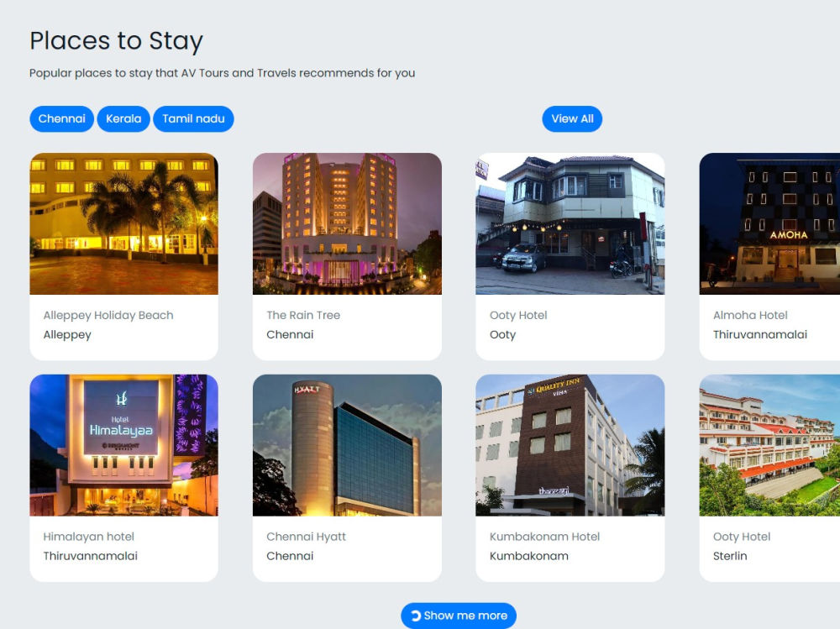The height and width of the screenshot is (629, 840).
Task: Click the Show me more button
Action: (x=459, y=616)
